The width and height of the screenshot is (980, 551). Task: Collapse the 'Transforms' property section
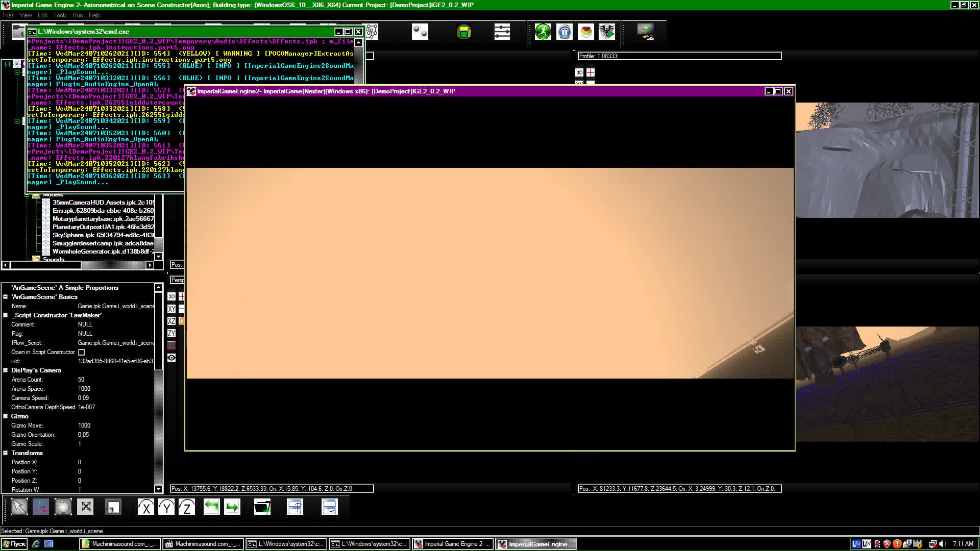pyautogui.click(x=6, y=453)
